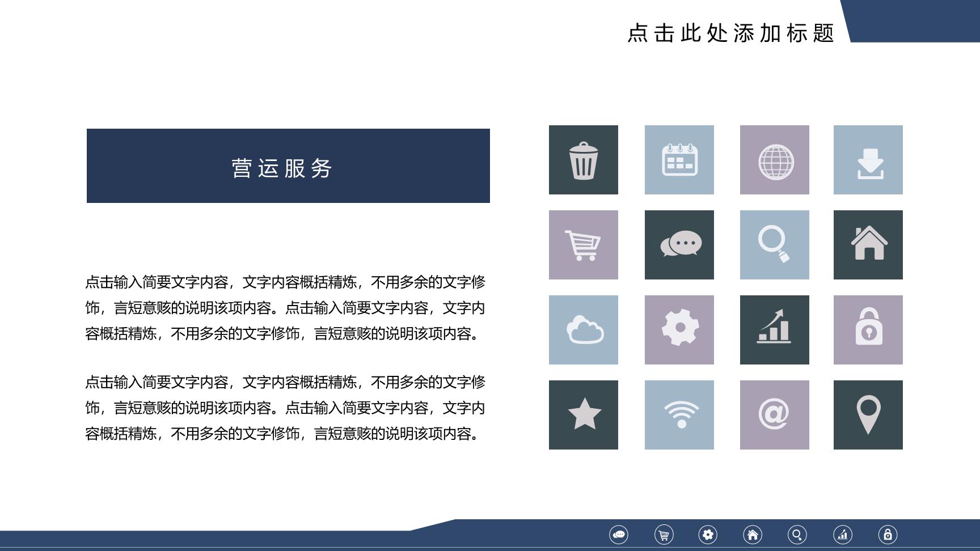The height and width of the screenshot is (551, 980).
Task: Click the 营运服务 heading box
Action: coord(288,166)
